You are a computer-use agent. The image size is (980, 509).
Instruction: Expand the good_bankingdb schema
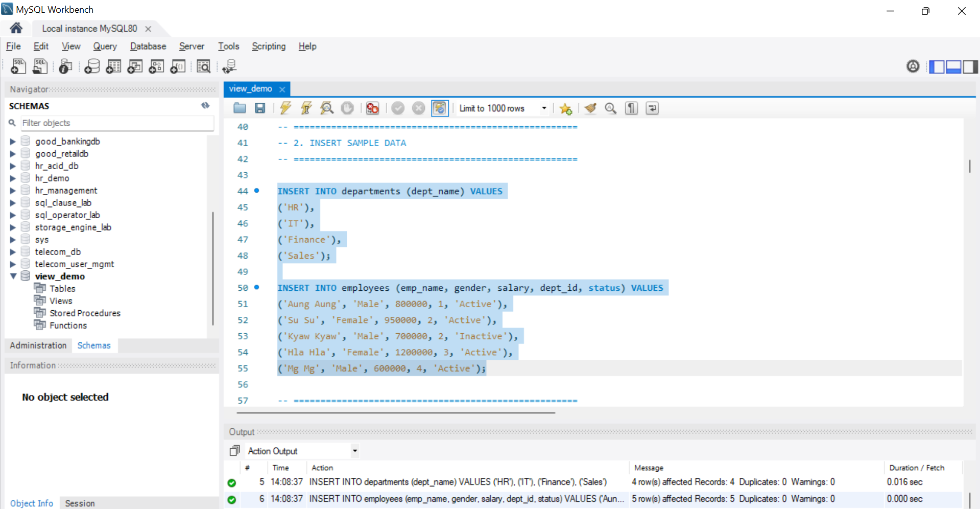tap(13, 141)
